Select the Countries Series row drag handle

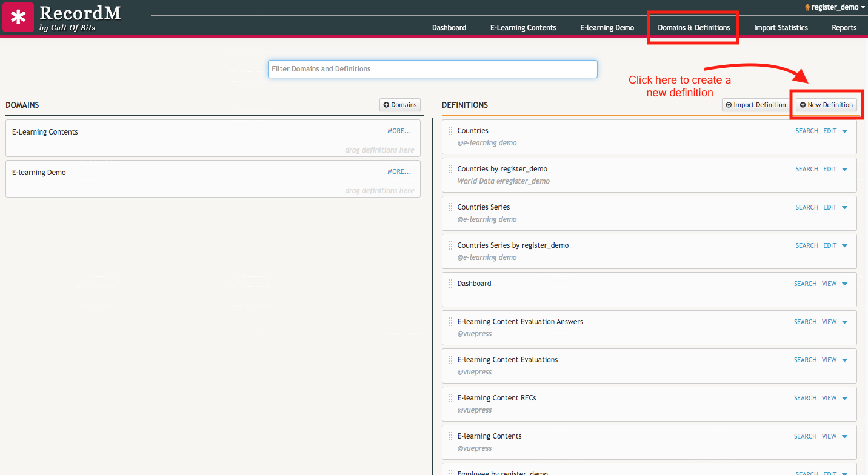[450, 207]
